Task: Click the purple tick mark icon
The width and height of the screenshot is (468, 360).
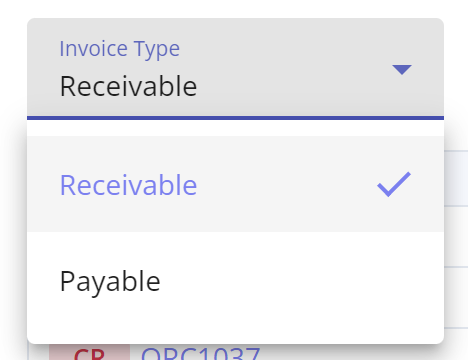Action: pos(394,184)
